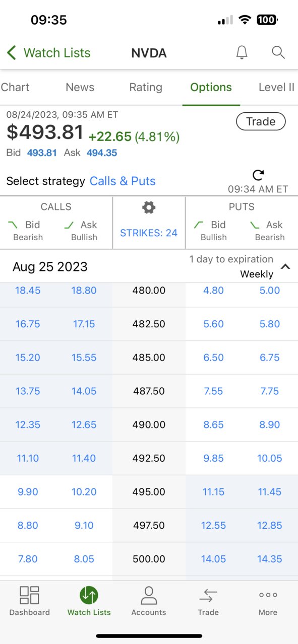This screenshot has height=644, width=298.
Task: Refresh the option quotes
Action: [x=258, y=175]
